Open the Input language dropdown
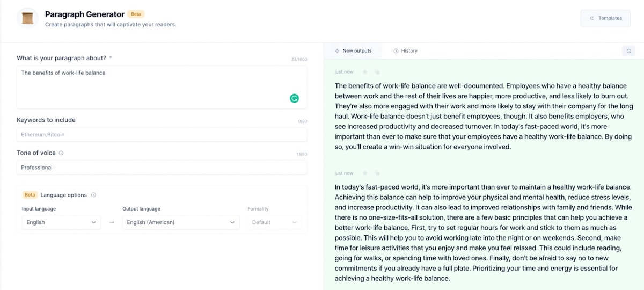Screen dimensions: 644x290 (x=61, y=222)
